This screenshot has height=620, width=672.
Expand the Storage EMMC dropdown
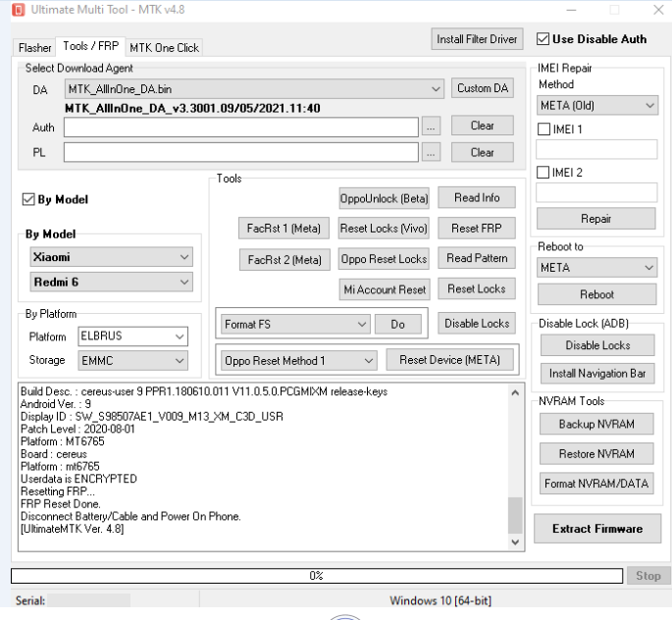[132, 360]
